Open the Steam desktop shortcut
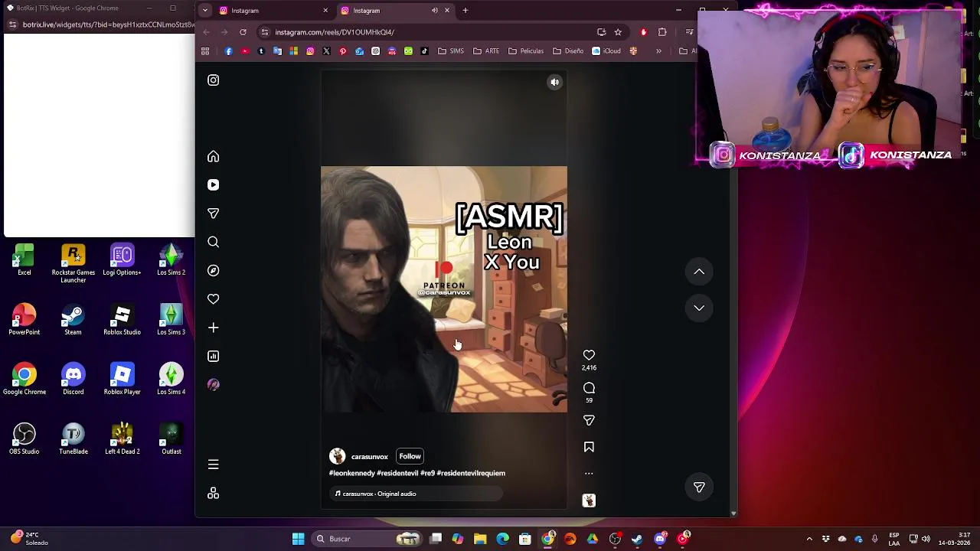Viewport: 980px width, 551px height. point(73,320)
